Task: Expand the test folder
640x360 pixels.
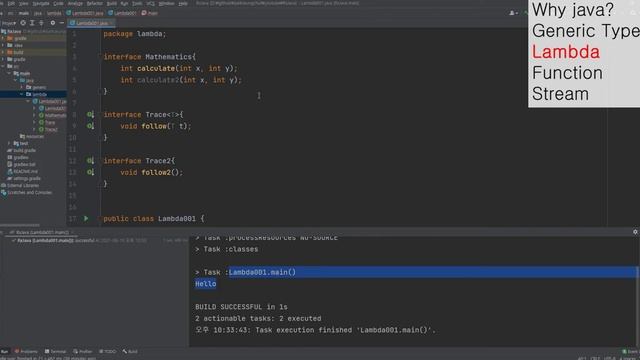Action: click(9, 143)
